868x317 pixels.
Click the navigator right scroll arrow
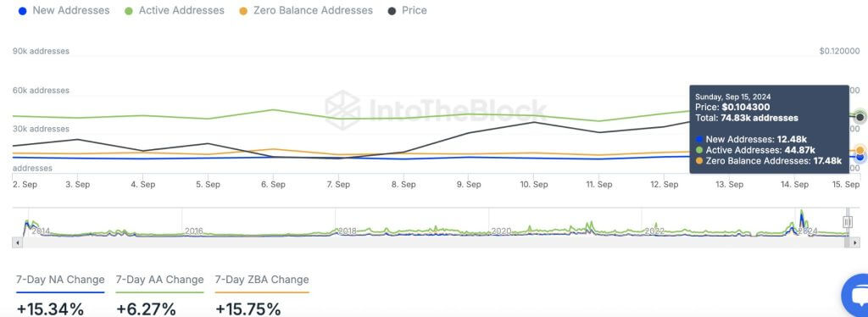pyautogui.click(x=856, y=242)
